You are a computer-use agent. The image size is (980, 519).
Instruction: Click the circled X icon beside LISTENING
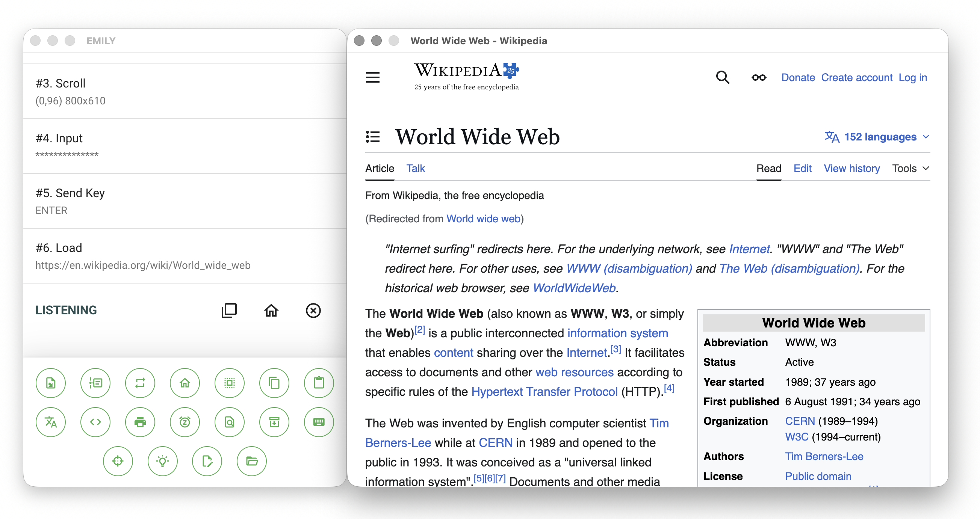313,311
